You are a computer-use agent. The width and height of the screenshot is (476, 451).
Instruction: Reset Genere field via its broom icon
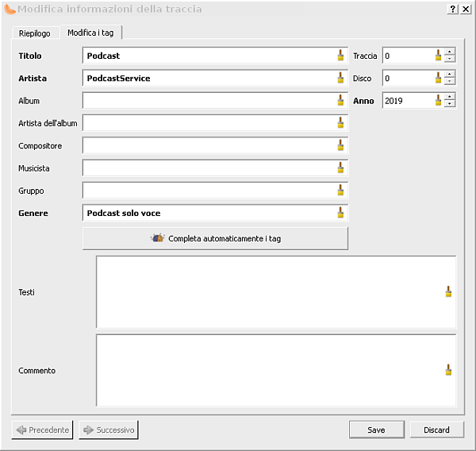pyautogui.click(x=340, y=213)
